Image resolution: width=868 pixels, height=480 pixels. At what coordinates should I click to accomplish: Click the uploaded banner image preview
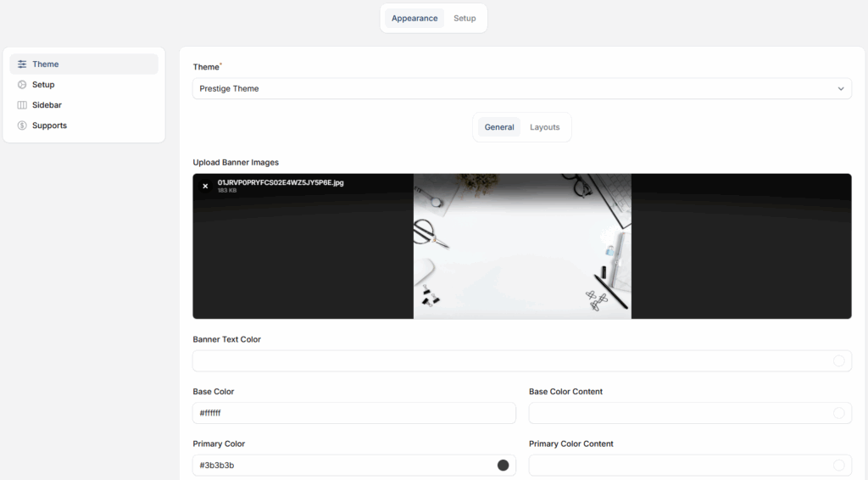click(x=522, y=247)
